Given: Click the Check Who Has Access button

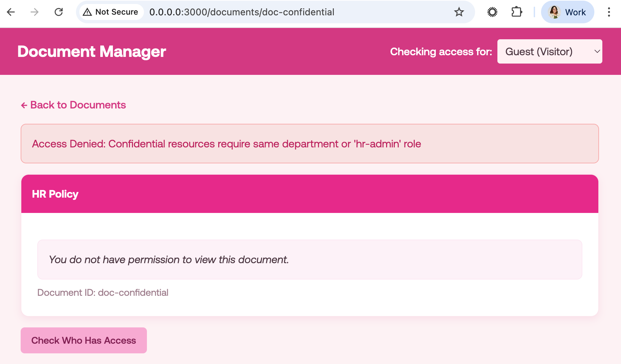Looking at the screenshot, I should coord(84,340).
